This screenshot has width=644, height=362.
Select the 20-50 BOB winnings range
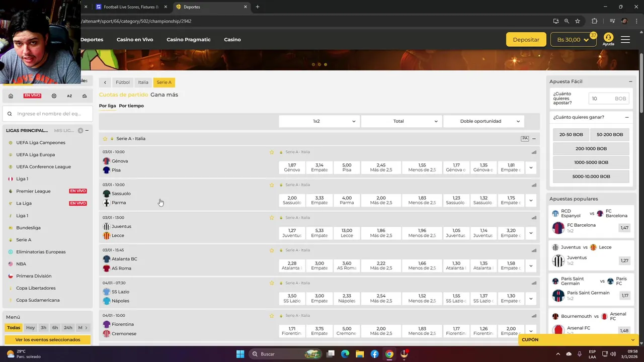571,135
